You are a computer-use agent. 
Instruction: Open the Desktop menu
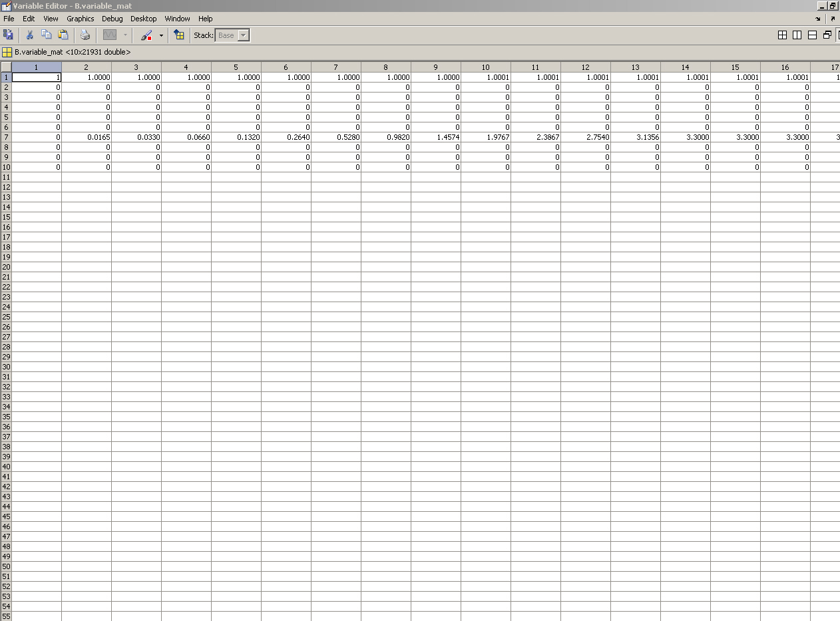pos(144,19)
